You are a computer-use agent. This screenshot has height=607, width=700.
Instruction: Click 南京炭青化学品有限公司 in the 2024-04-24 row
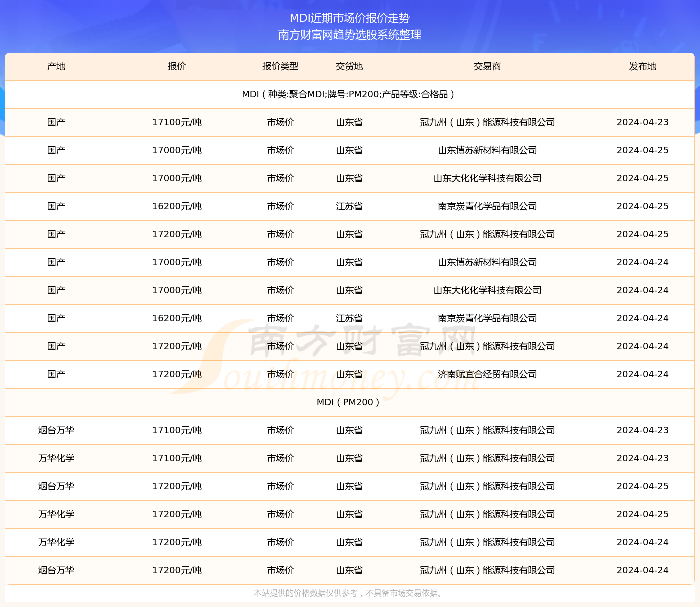pos(487,318)
